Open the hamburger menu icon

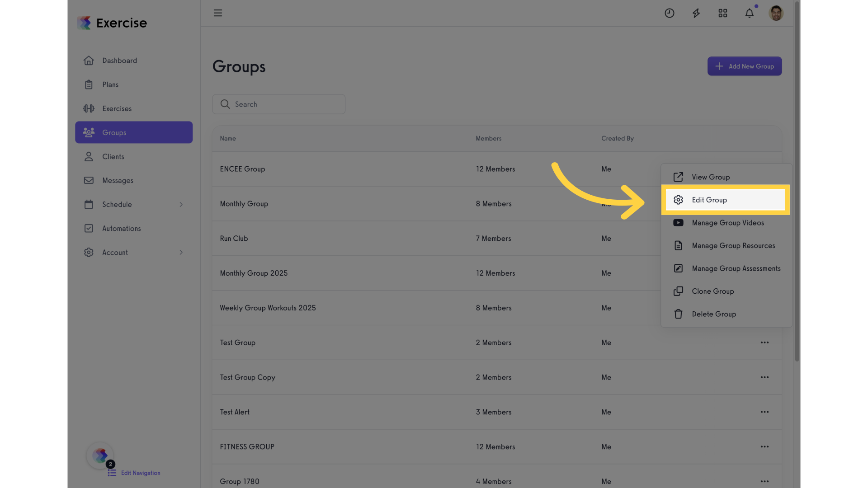218,13
